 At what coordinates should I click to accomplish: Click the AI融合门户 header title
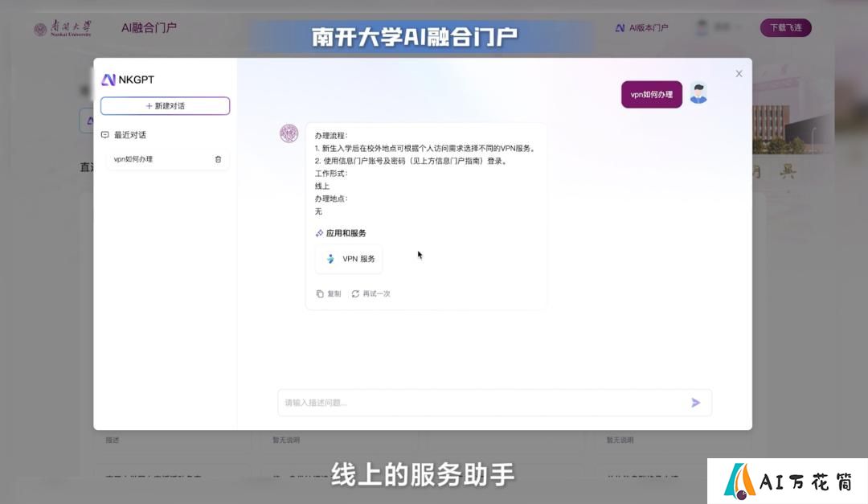click(x=149, y=27)
